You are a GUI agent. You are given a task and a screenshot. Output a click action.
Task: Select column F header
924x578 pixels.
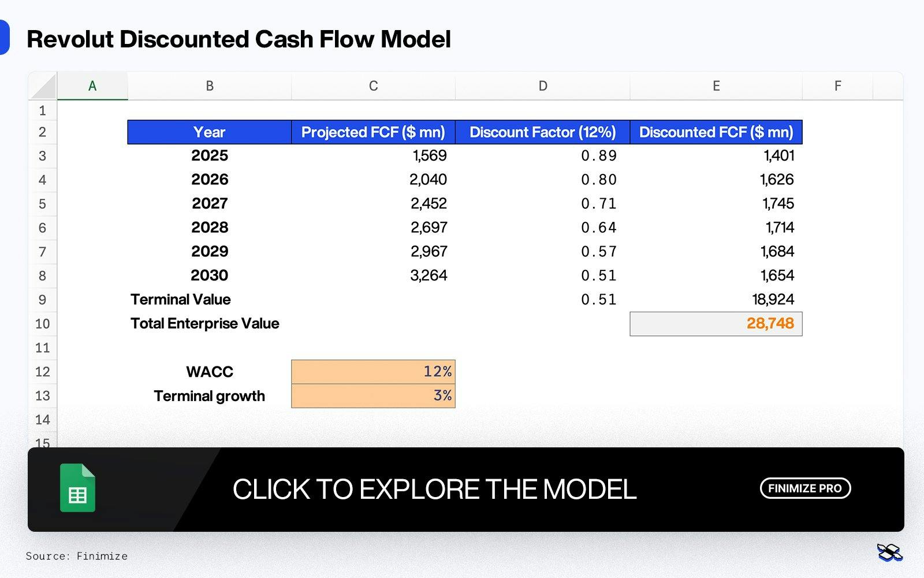click(838, 86)
